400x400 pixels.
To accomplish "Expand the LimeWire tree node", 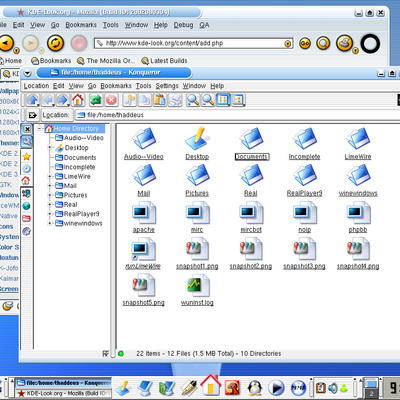I will point(50,176).
